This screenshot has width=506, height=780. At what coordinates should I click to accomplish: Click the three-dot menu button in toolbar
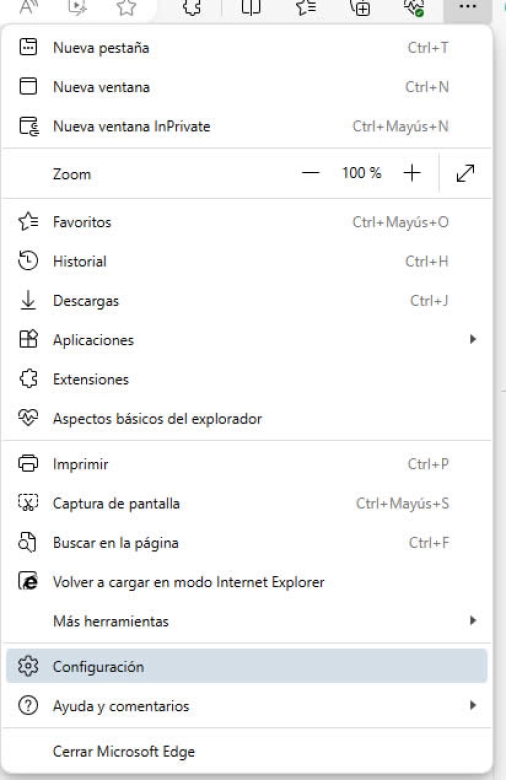click(x=467, y=7)
